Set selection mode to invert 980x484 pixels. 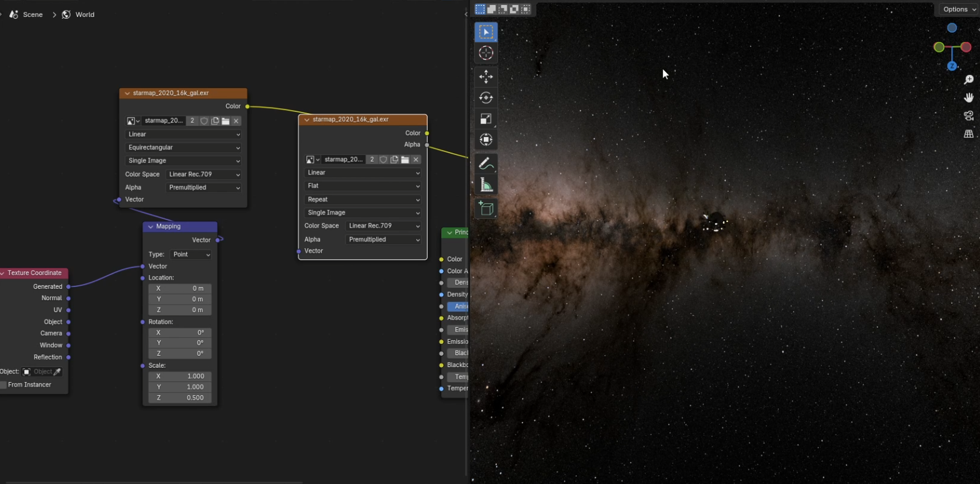tap(514, 9)
